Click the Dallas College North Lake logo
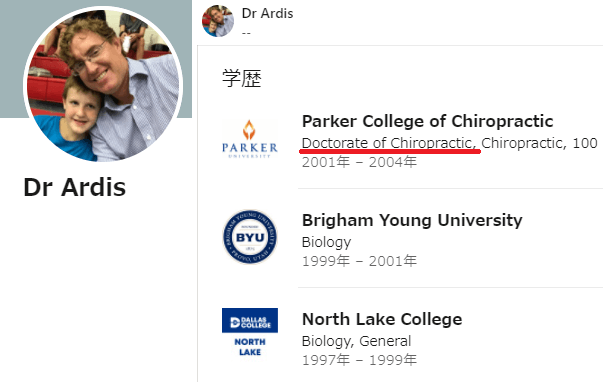 tap(250, 333)
